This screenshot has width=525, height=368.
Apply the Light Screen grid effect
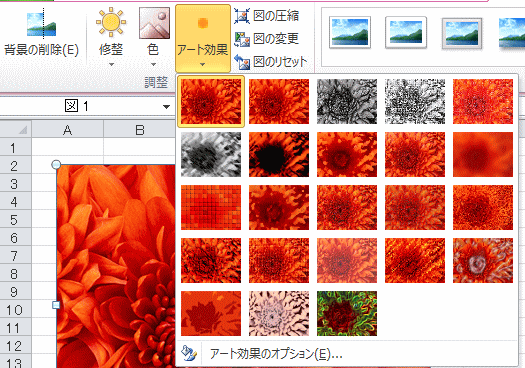point(211,207)
